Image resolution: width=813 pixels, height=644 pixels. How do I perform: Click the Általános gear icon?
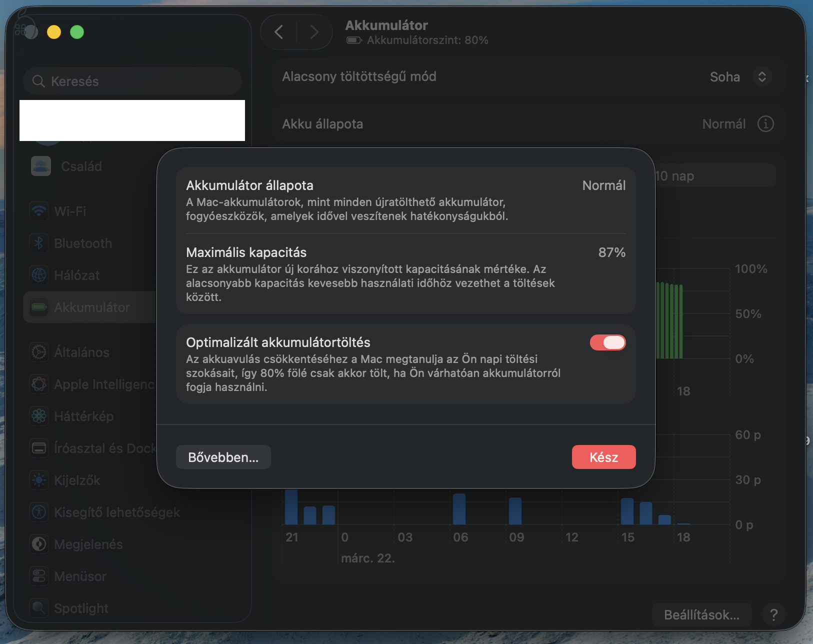tap(39, 352)
